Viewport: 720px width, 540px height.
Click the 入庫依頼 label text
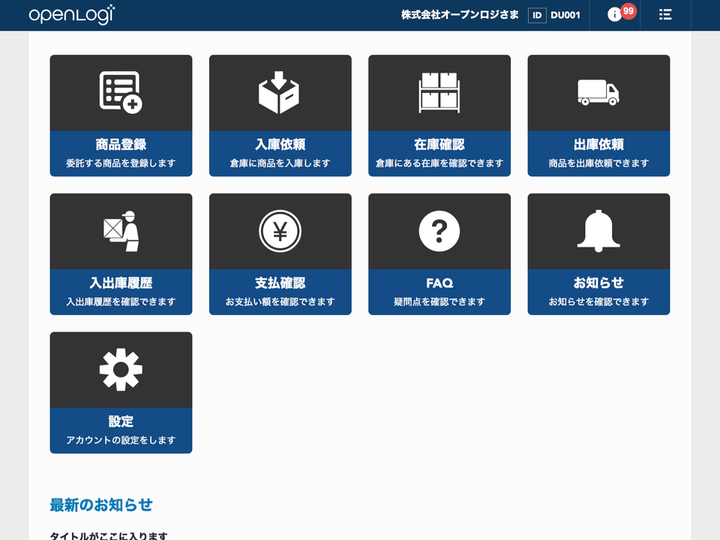coord(280,145)
